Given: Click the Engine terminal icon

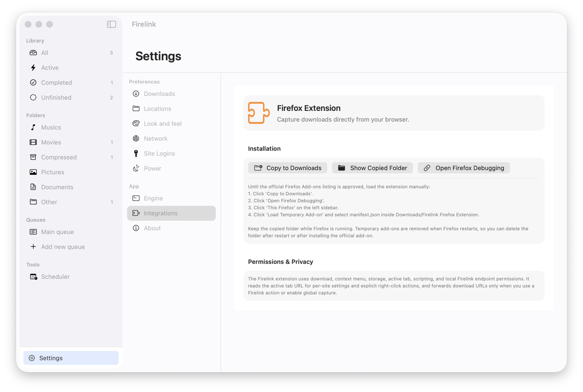Looking at the screenshot, I should 136,198.
